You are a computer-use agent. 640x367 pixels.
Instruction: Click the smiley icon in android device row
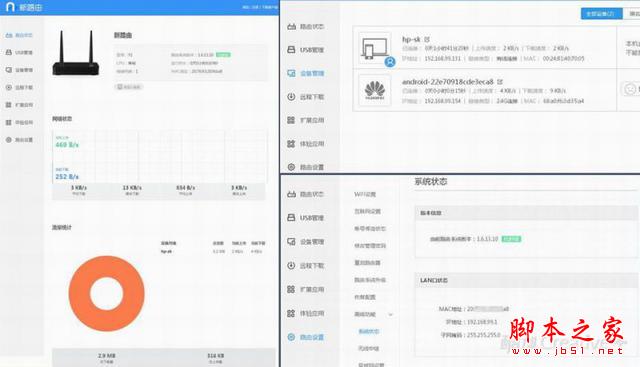pyautogui.click(x=630, y=89)
